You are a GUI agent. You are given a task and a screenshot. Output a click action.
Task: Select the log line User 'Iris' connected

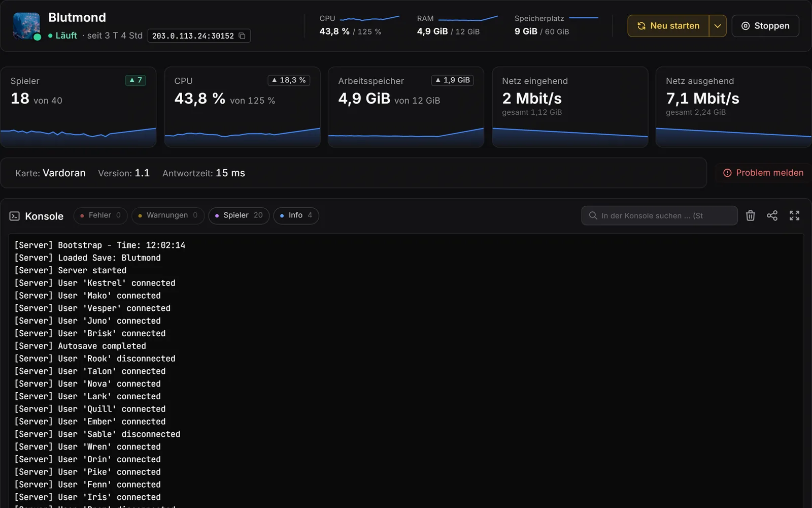[87, 497]
